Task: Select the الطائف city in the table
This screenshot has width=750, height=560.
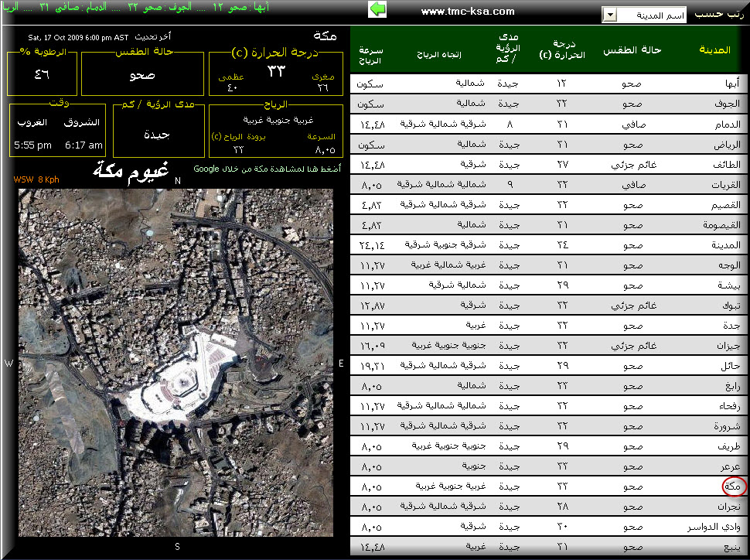Action: point(727,165)
